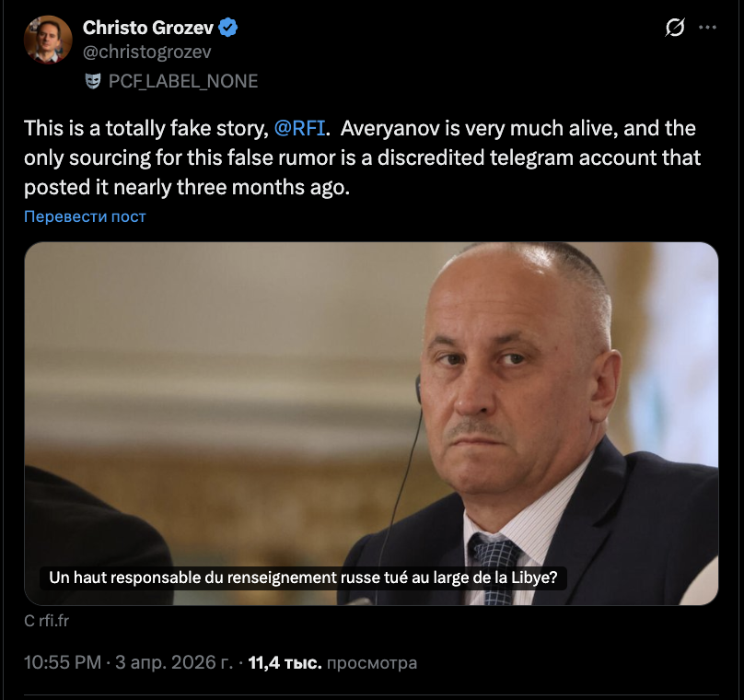Screen dimensions: 744x700
Task: Open the "11,4 тыс." views count
Action: [x=285, y=662]
